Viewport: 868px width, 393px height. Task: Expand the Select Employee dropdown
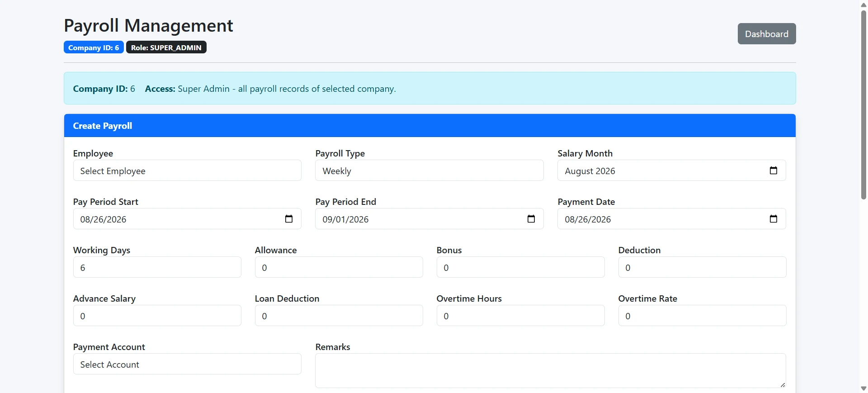point(187,170)
